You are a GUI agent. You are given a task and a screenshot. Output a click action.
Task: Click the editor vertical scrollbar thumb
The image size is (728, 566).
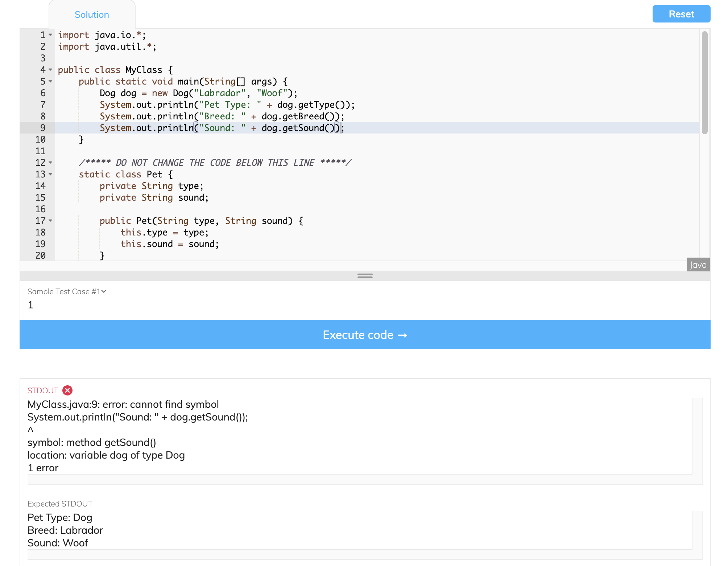tap(704, 83)
